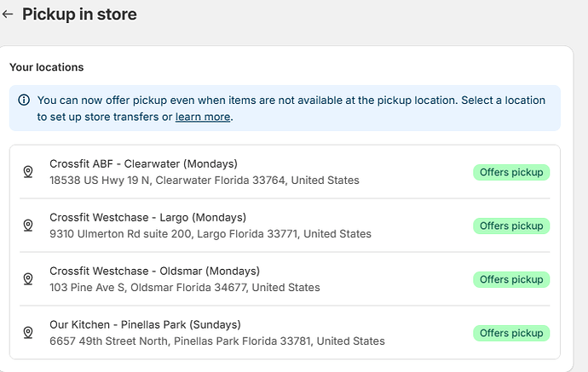
Task: Select Crossfit Westchase - Largo (Mondays) location
Action: coord(147,217)
